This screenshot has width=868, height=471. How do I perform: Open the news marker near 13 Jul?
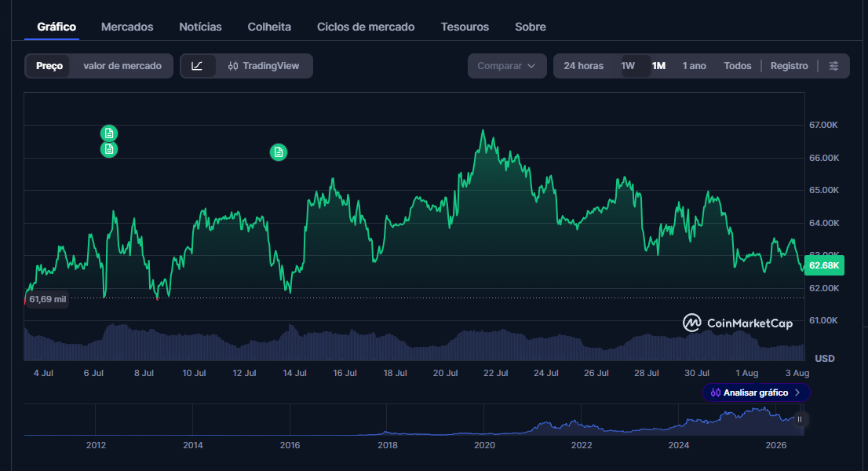click(x=279, y=152)
